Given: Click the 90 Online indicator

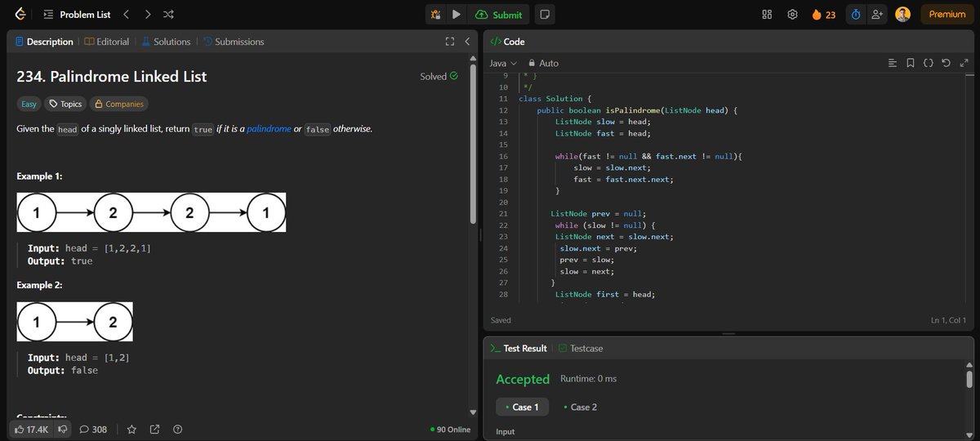Looking at the screenshot, I should coord(450,429).
